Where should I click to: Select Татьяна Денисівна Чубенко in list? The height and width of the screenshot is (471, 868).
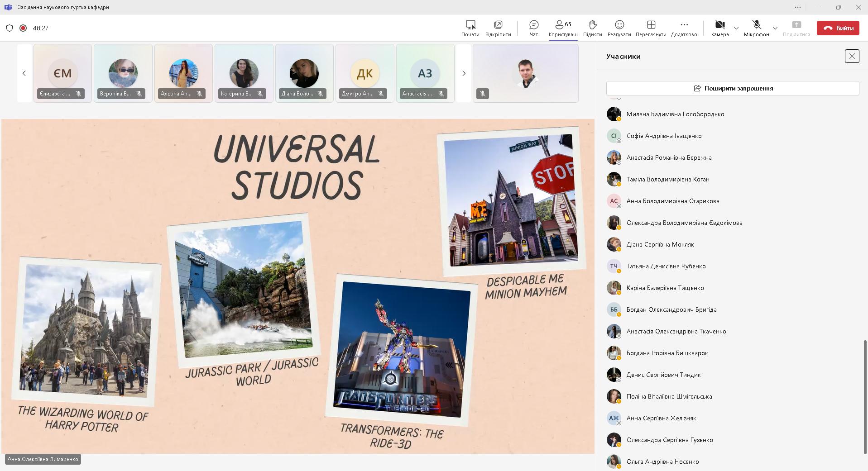(733, 266)
